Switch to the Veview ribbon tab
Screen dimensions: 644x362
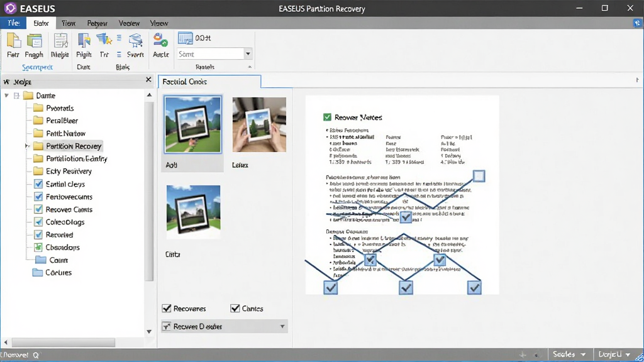129,23
